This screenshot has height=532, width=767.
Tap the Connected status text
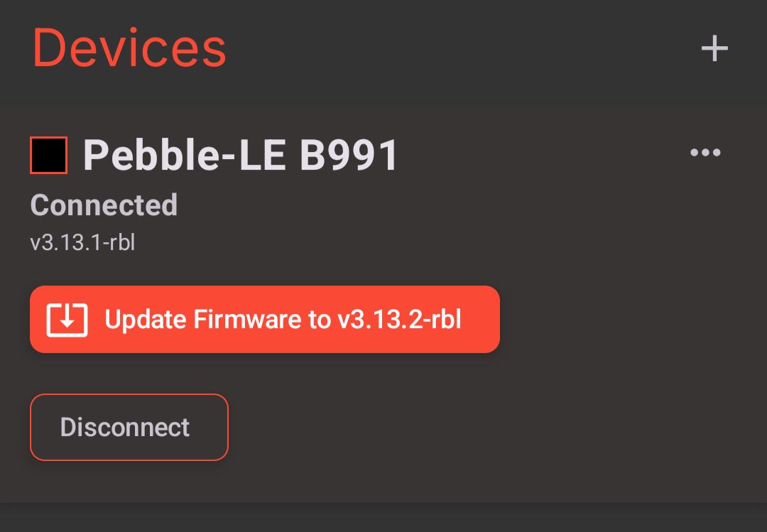pyautogui.click(x=104, y=205)
